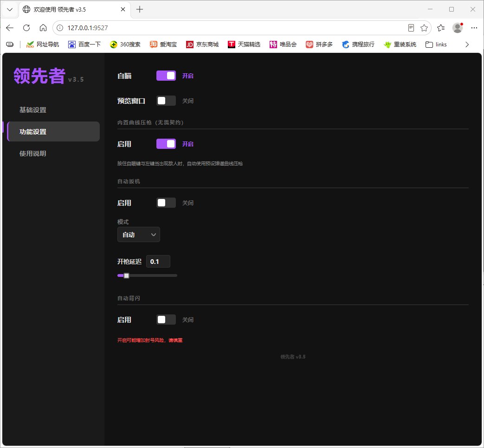The height and width of the screenshot is (448, 484).
Task: Open the favorites list icon
Action: pos(441,28)
